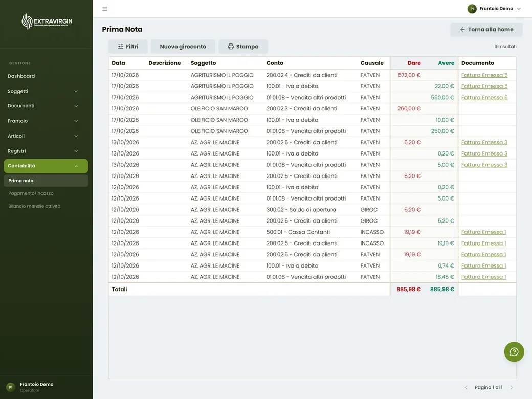This screenshot has width=532, height=399.
Task: Select the 10,00 € Avere amount
Action: point(445,120)
